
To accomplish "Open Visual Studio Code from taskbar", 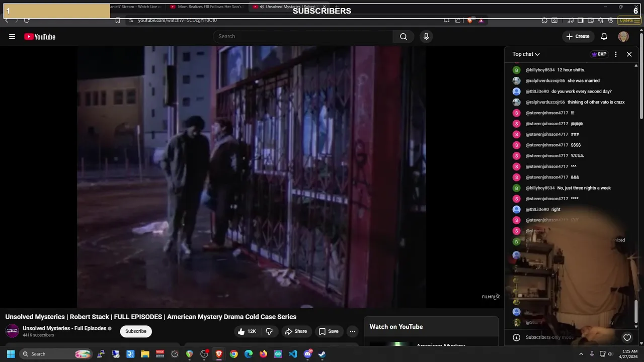I will click(x=293, y=354).
